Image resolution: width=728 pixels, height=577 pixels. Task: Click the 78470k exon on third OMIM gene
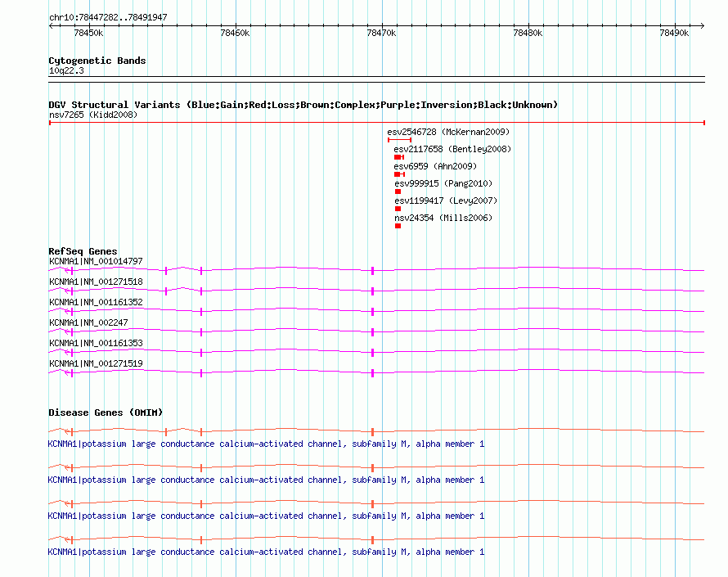point(372,504)
